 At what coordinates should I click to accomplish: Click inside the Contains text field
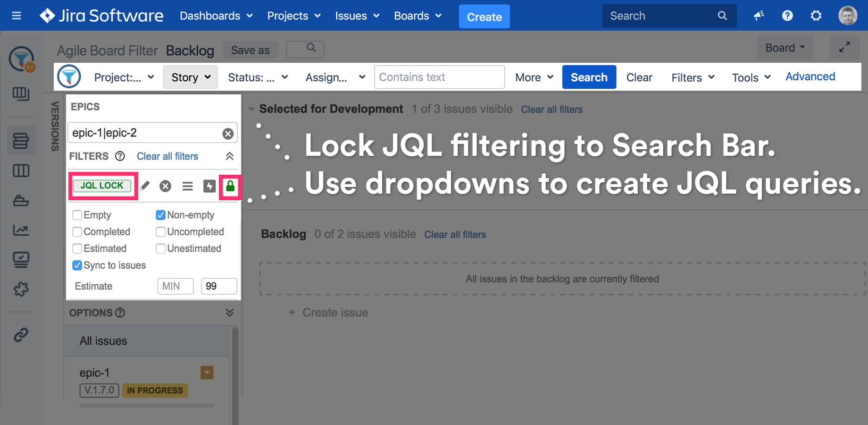(439, 77)
